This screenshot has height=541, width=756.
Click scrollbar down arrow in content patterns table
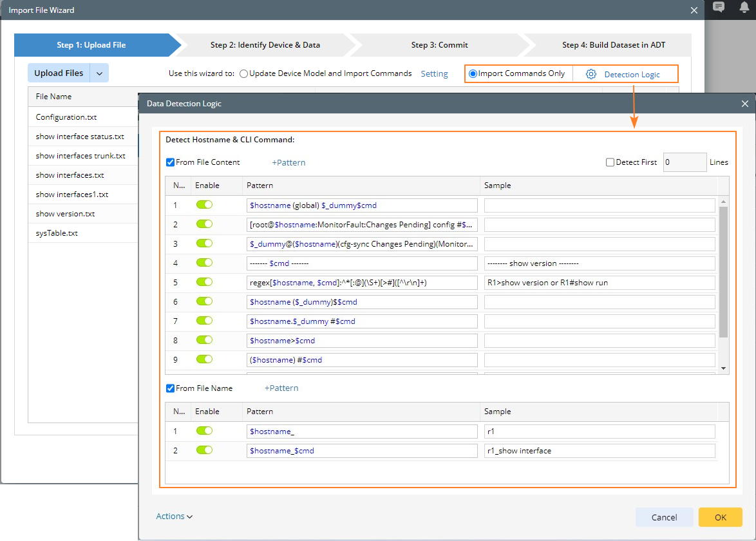pyautogui.click(x=724, y=368)
